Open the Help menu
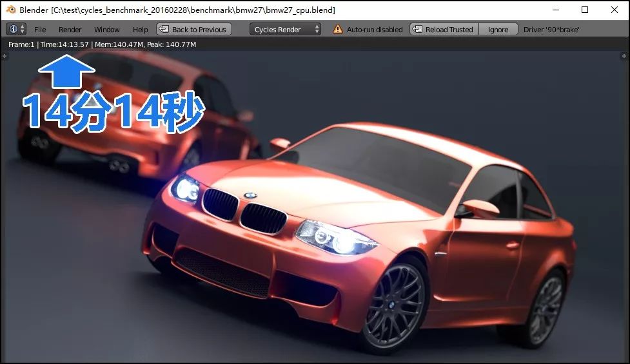The width and height of the screenshot is (630, 364). 140,30
